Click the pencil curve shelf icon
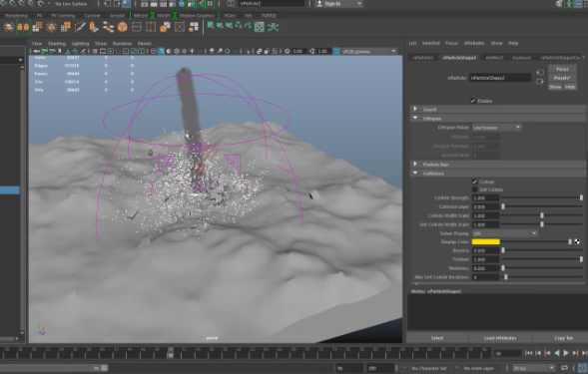The image size is (588, 374). click(80, 27)
